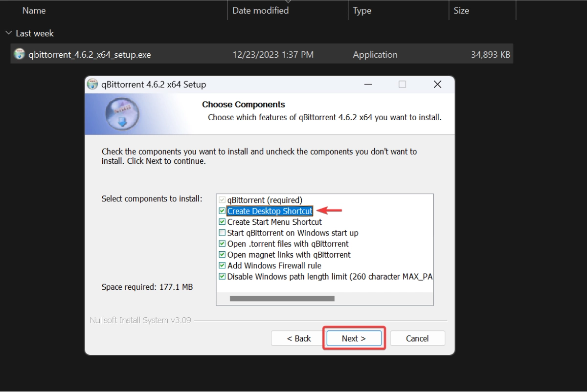The width and height of the screenshot is (587, 392).
Task: Toggle Open magnet links with qBittorrent checkbox
Action: pos(223,255)
